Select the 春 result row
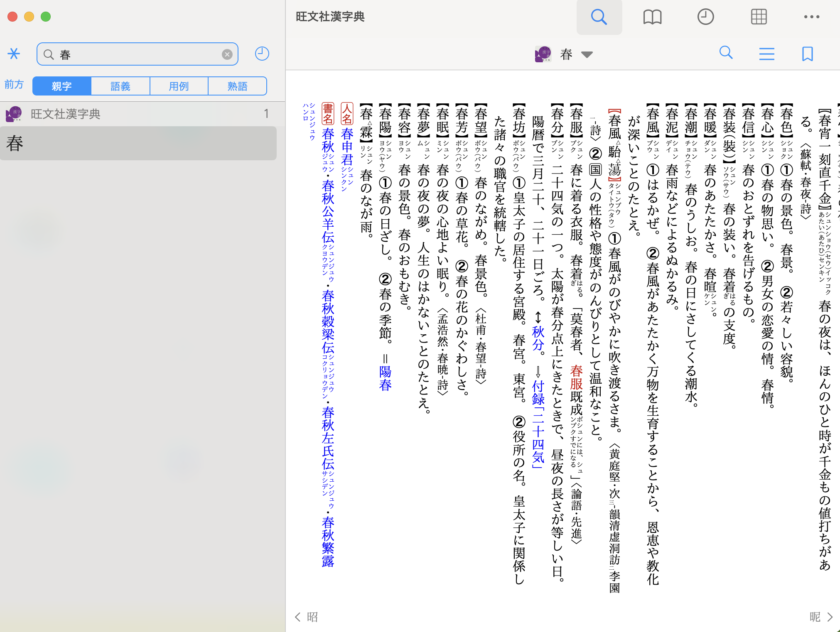This screenshot has width=840, height=632. (x=138, y=143)
